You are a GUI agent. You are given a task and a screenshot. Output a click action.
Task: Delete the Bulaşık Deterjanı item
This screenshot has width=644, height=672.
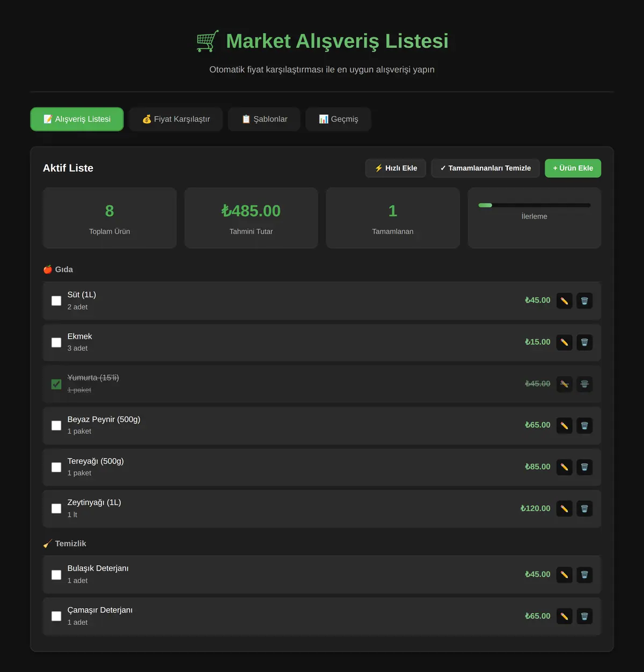click(x=584, y=575)
